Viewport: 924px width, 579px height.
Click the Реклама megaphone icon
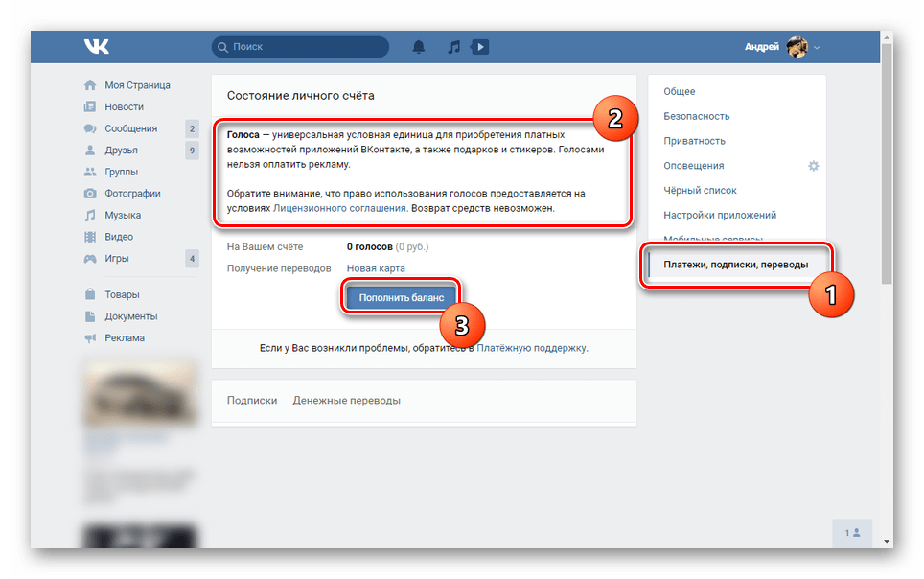tap(89, 337)
